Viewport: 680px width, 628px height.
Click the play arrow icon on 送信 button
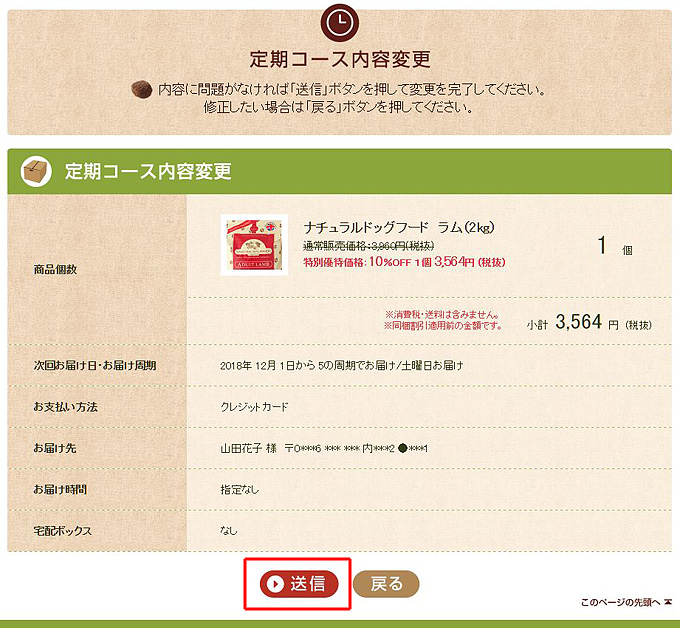pyautogui.click(x=275, y=584)
